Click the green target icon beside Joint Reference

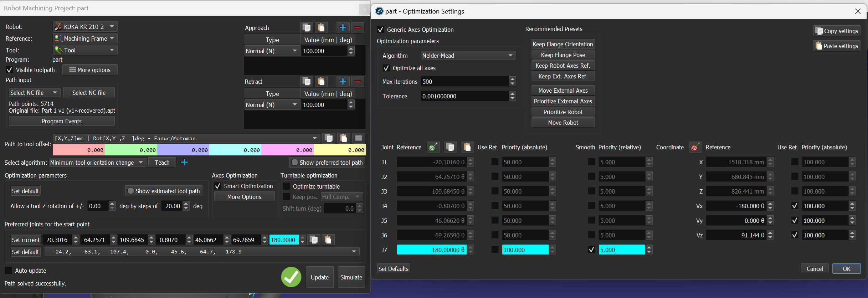tap(433, 147)
